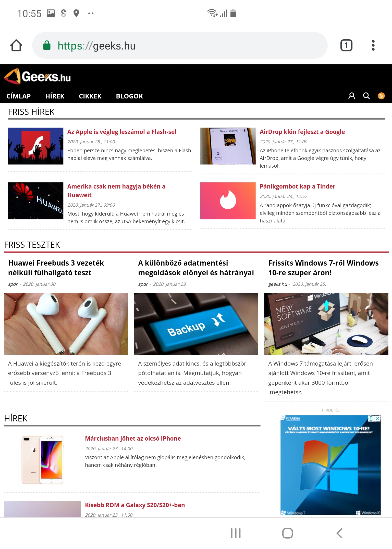Tap the green padlock security icon
The height and width of the screenshot is (549, 392).
[47, 45]
